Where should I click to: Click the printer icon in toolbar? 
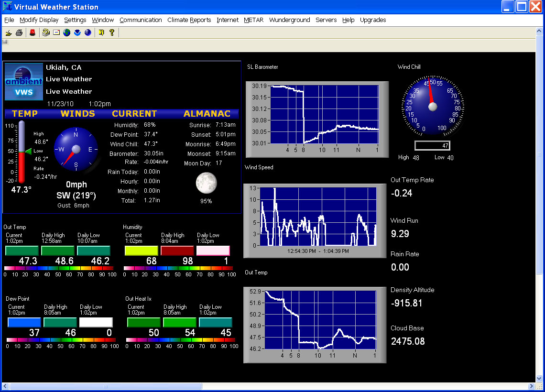19,33
